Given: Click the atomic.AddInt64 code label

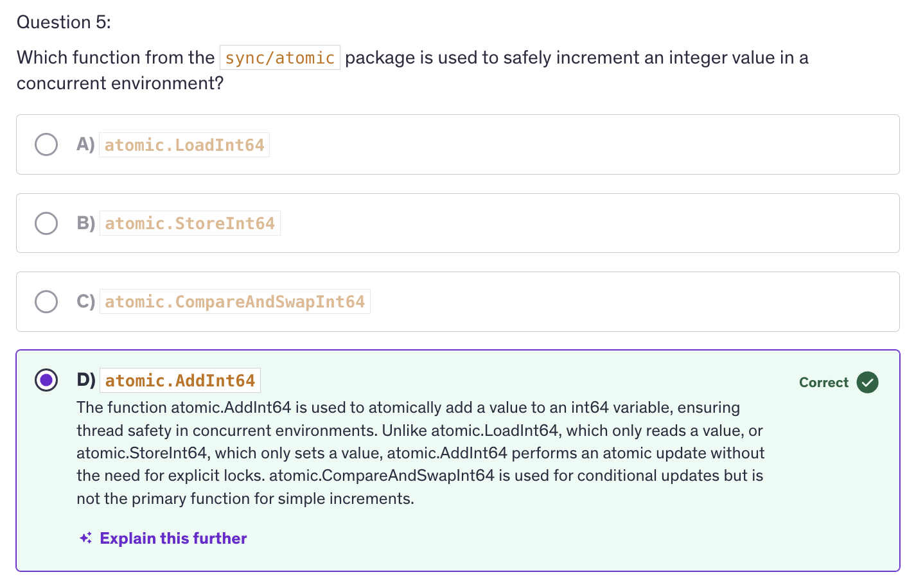Looking at the screenshot, I should (x=180, y=381).
